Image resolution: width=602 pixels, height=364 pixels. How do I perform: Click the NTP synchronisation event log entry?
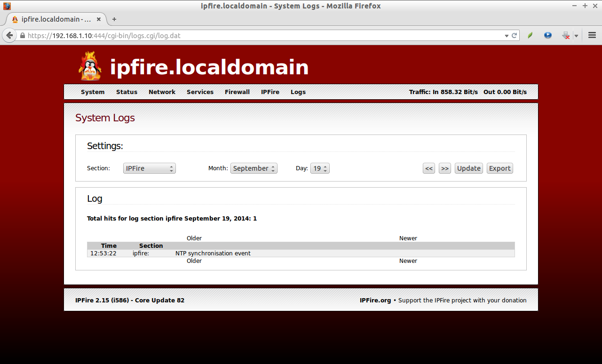pyautogui.click(x=213, y=253)
